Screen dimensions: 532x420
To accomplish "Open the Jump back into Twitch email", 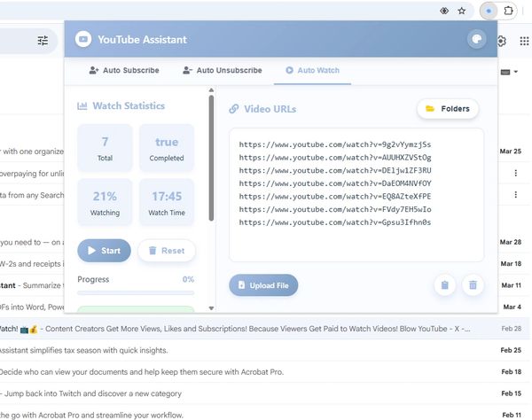I will tap(264, 393).
